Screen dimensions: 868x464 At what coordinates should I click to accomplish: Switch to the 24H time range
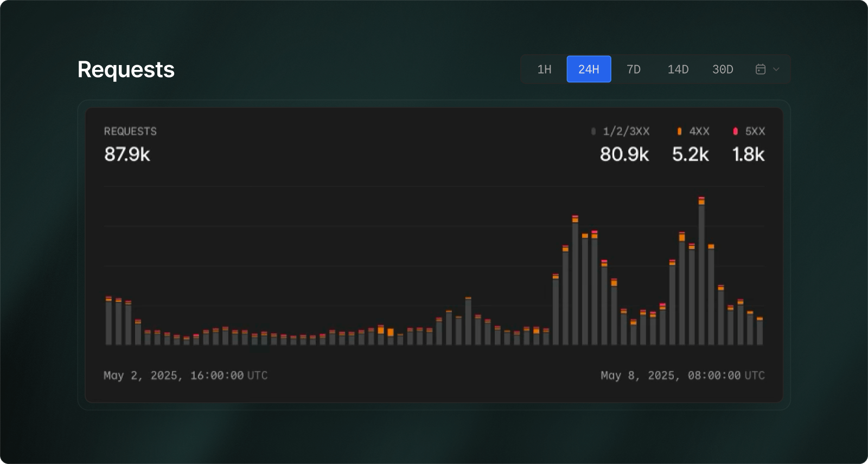click(x=589, y=69)
